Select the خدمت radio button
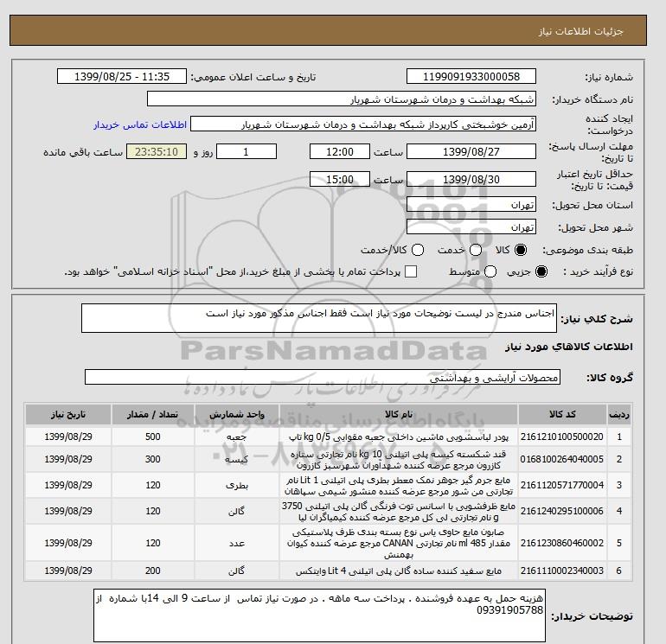Viewport: 666px width, 644px height. 476,250
